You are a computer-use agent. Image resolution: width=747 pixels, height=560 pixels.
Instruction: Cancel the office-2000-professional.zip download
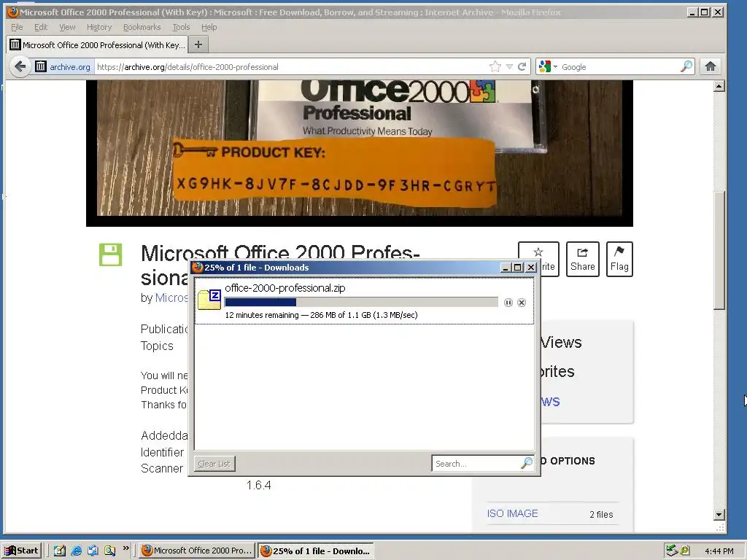[x=522, y=303]
